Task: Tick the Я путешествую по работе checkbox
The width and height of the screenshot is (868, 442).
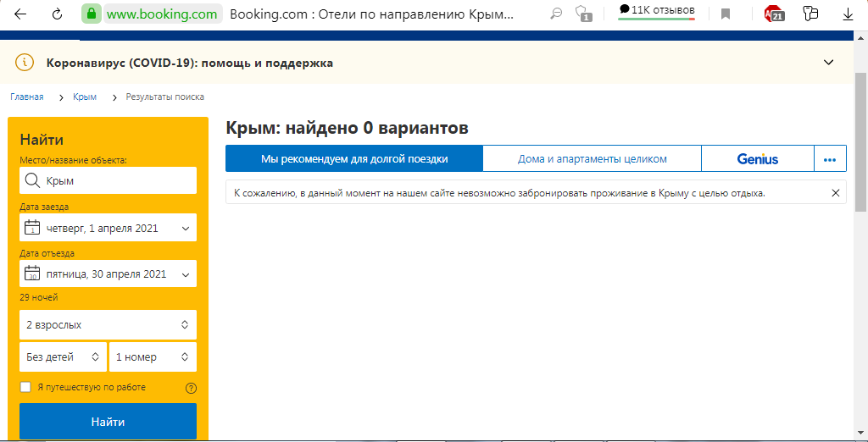Action: click(x=25, y=387)
